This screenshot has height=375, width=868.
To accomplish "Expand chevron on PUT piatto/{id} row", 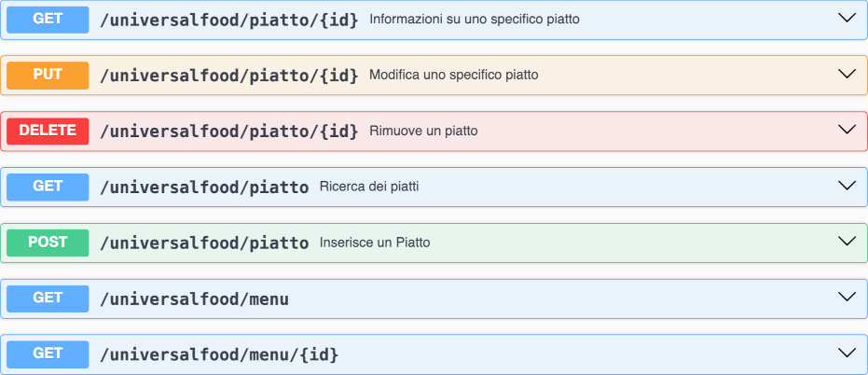I will [847, 74].
